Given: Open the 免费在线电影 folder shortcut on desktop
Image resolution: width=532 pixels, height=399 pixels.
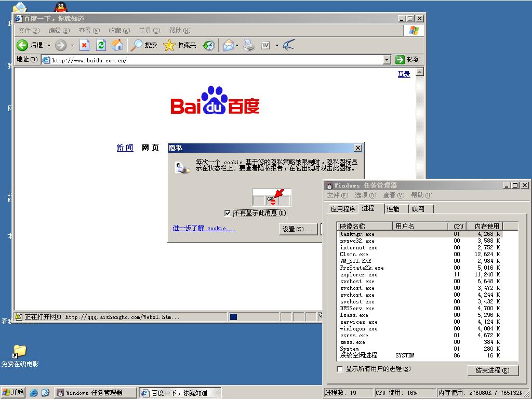Looking at the screenshot, I should pyautogui.click(x=20, y=356).
